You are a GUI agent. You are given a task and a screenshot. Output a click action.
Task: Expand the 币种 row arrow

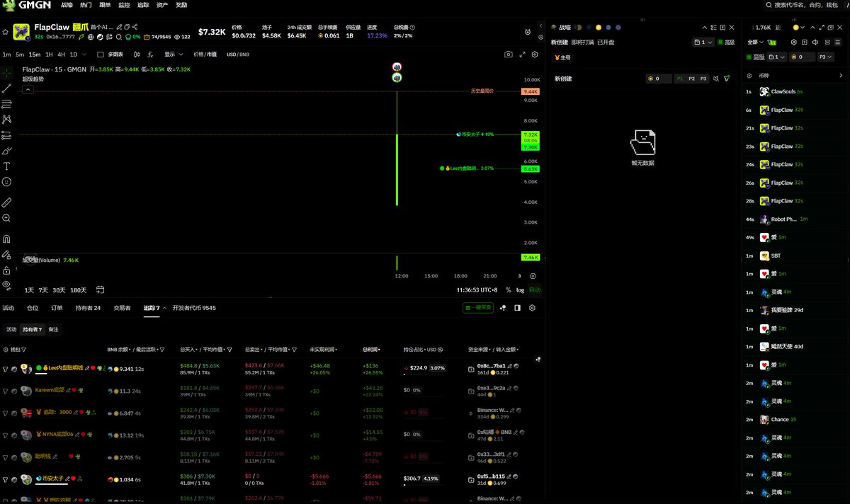click(841, 75)
